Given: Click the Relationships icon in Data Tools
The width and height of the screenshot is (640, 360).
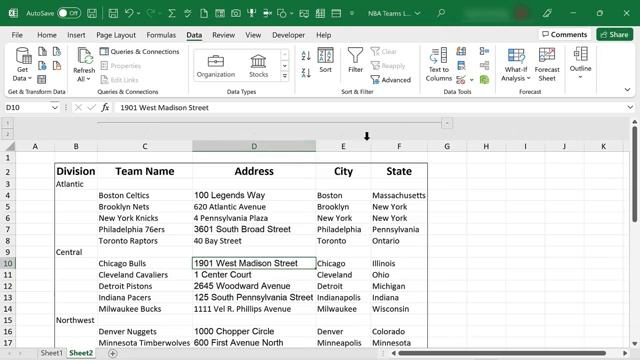Looking at the screenshot, I should click(484, 65).
